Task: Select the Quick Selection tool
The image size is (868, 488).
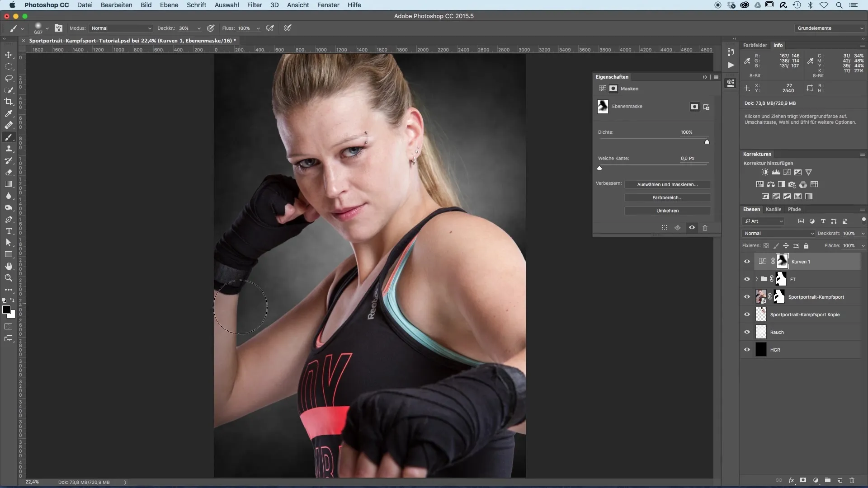Action: 9,90
